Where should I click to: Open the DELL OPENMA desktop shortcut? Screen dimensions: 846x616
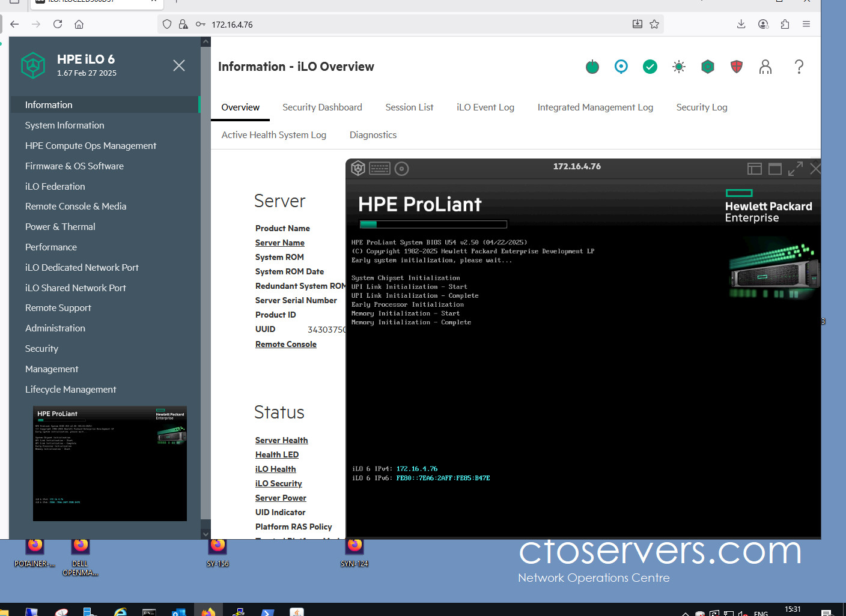coord(80,558)
